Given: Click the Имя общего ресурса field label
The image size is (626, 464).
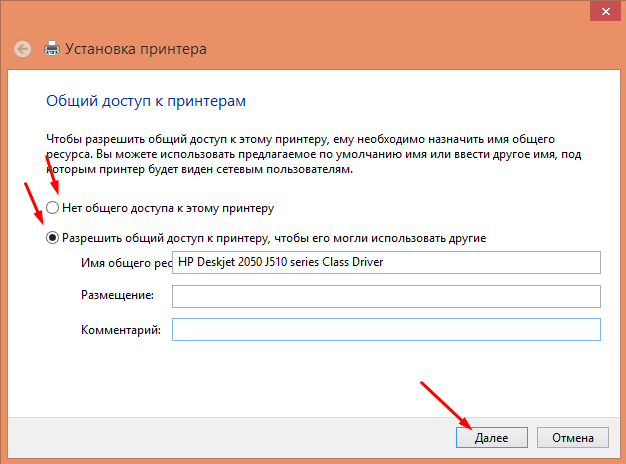Looking at the screenshot, I should (x=124, y=263).
